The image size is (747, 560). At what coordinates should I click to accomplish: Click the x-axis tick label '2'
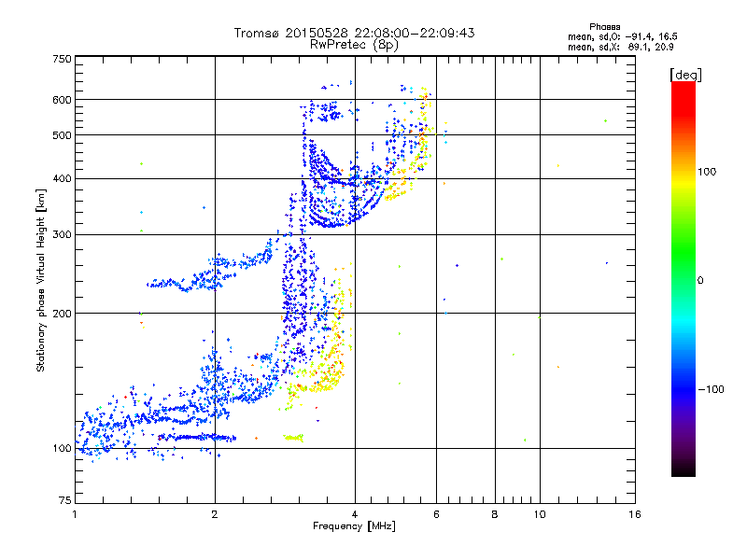(x=215, y=514)
